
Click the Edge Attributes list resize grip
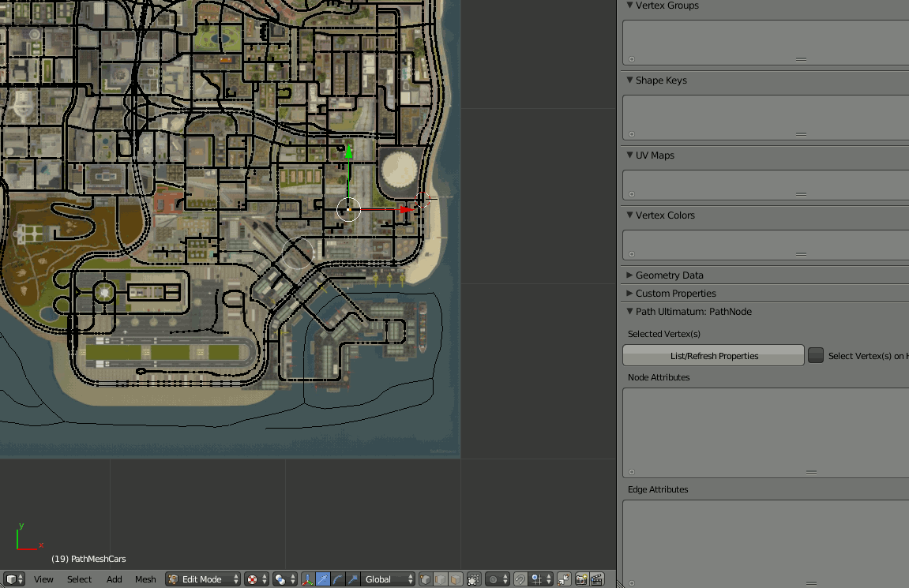point(811,582)
